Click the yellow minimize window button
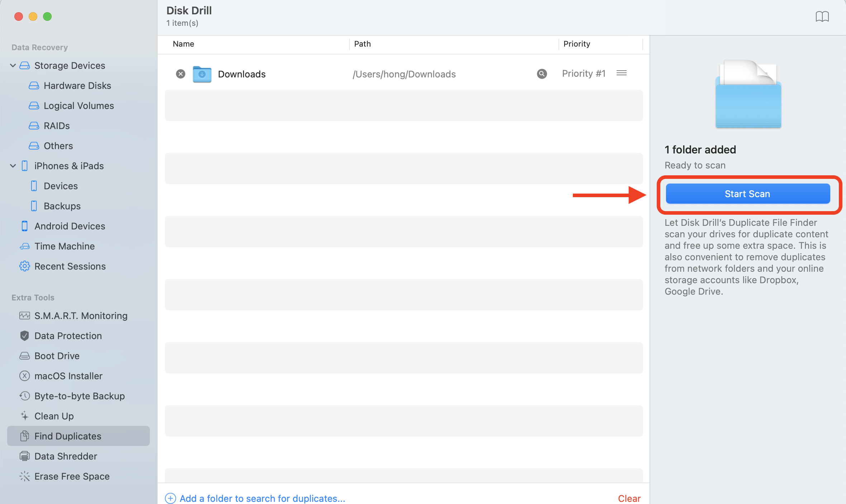 [x=33, y=16]
